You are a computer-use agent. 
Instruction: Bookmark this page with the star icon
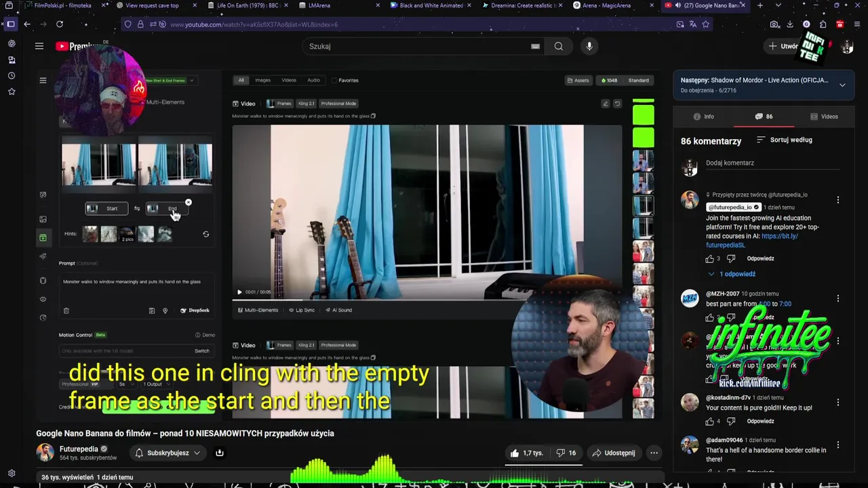click(x=706, y=24)
